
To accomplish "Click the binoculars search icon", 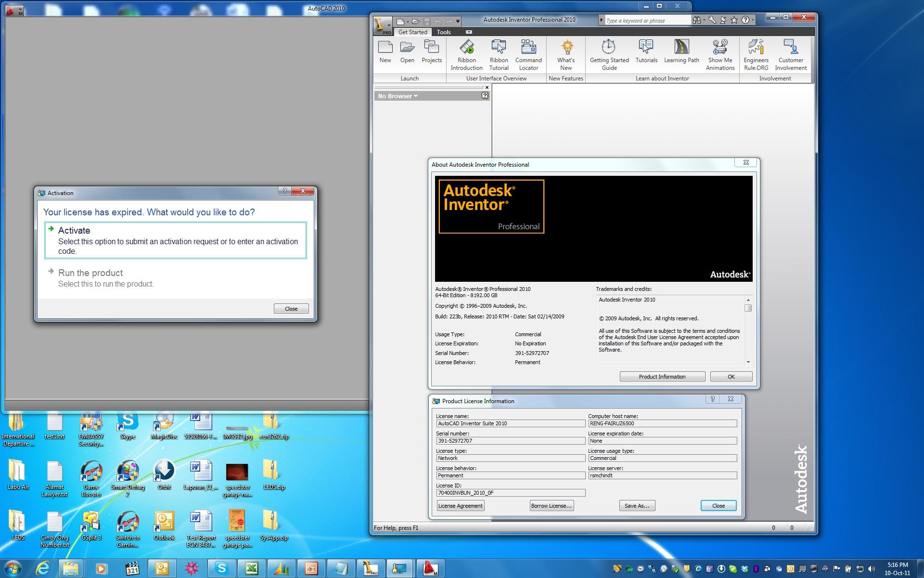I will pyautogui.click(x=696, y=20).
